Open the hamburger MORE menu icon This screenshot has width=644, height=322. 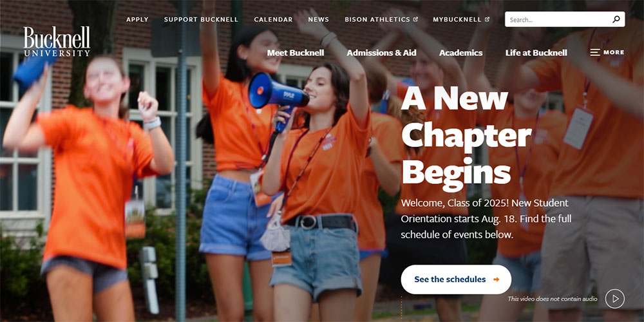click(594, 53)
